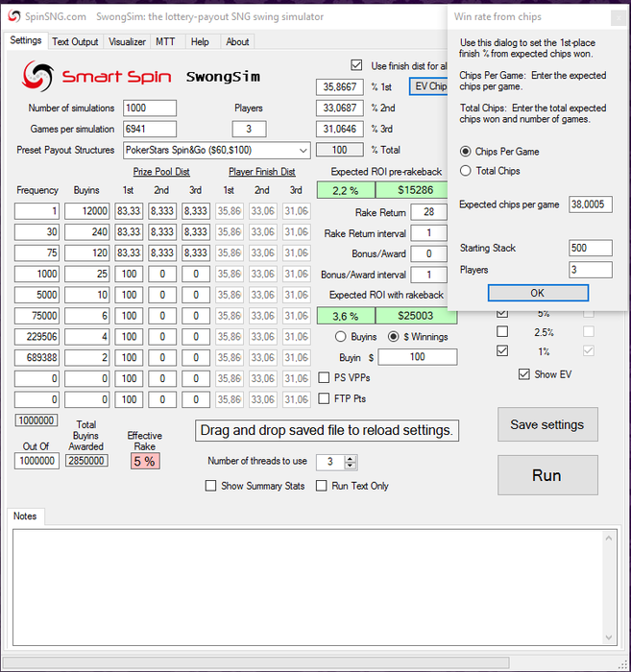The height and width of the screenshot is (672, 631).
Task: Click the Number of simulations field
Action: coord(150,108)
